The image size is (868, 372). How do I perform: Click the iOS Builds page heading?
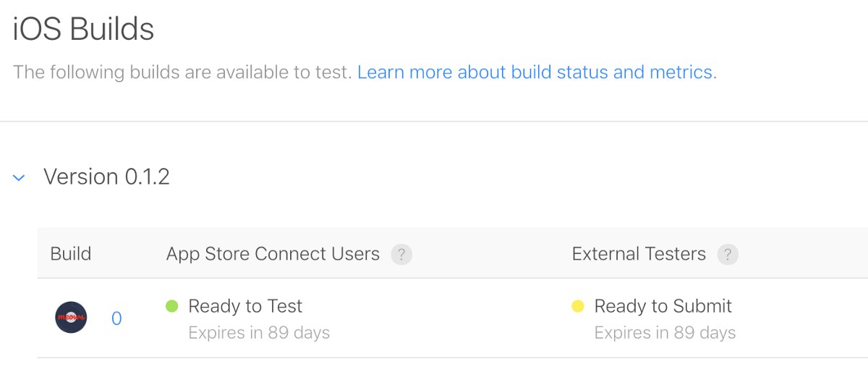83,30
